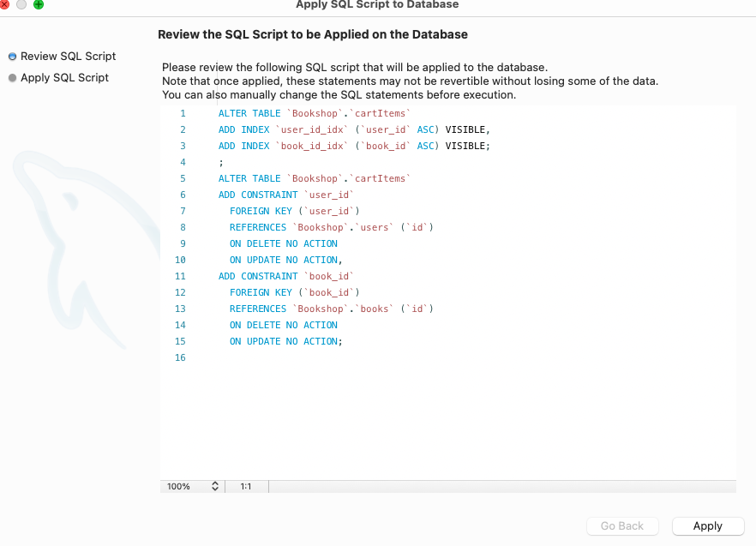Click the window title Apply SQL Script to Database

pyautogui.click(x=377, y=5)
